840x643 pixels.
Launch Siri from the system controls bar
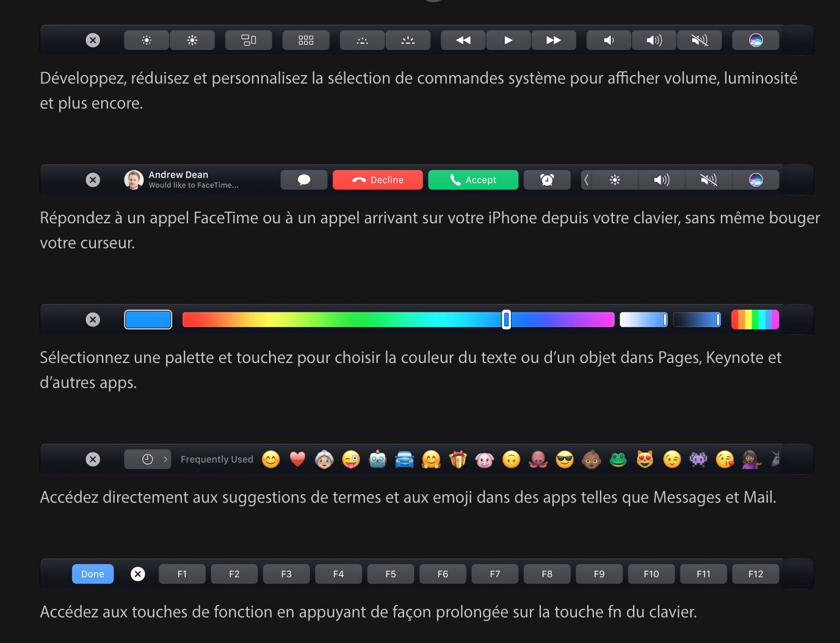756,40
